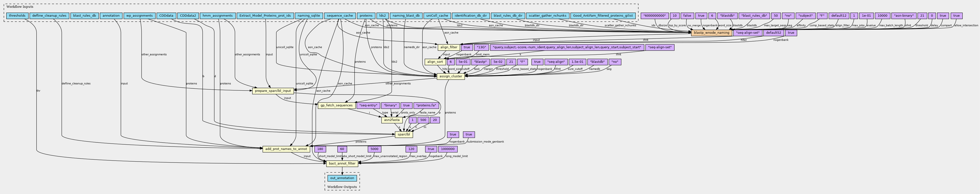The width and height of the screenshot is (980, 194).
Task: Select the "blast_rules_db" quoted constant node
Action: [754, 16]
